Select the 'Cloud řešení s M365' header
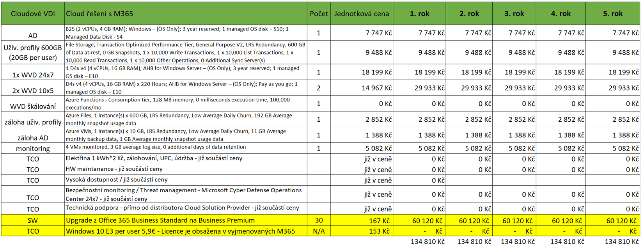644x252 pixels. click(x=99, y=14)
